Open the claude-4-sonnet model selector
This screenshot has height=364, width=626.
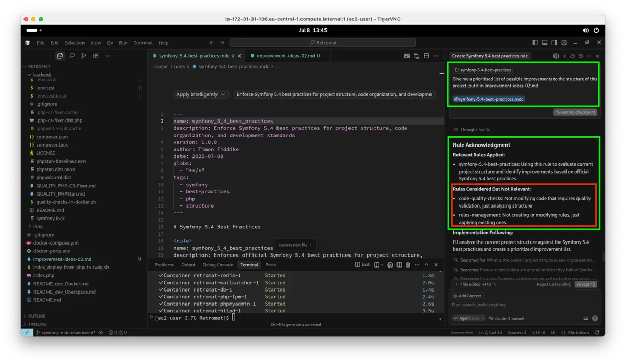tap(508, 318)
